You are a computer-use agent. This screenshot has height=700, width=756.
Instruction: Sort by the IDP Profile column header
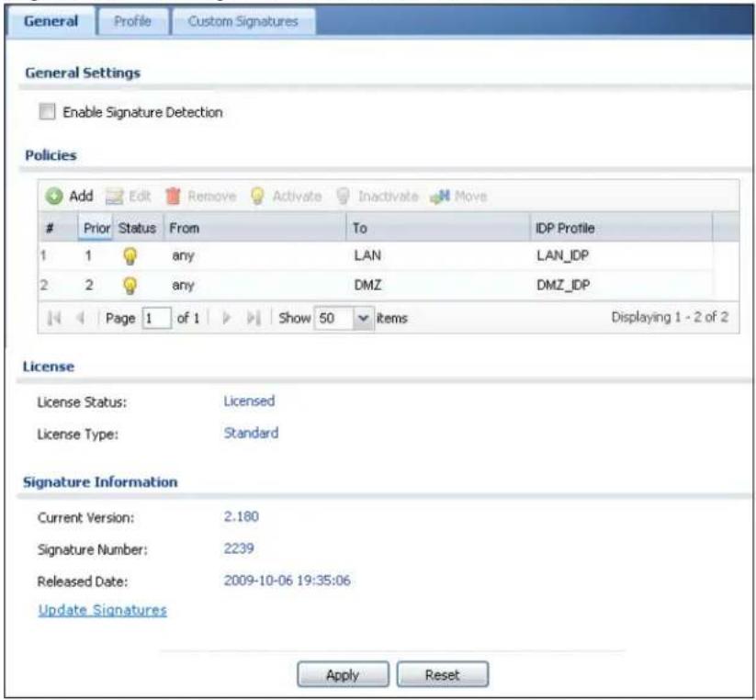[622, 228]
